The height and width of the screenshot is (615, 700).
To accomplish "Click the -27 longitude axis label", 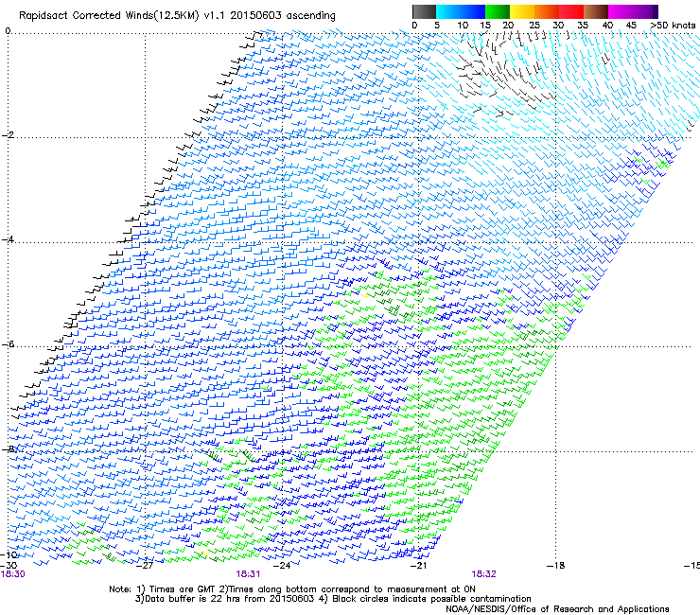I will (x=145, y=566).
